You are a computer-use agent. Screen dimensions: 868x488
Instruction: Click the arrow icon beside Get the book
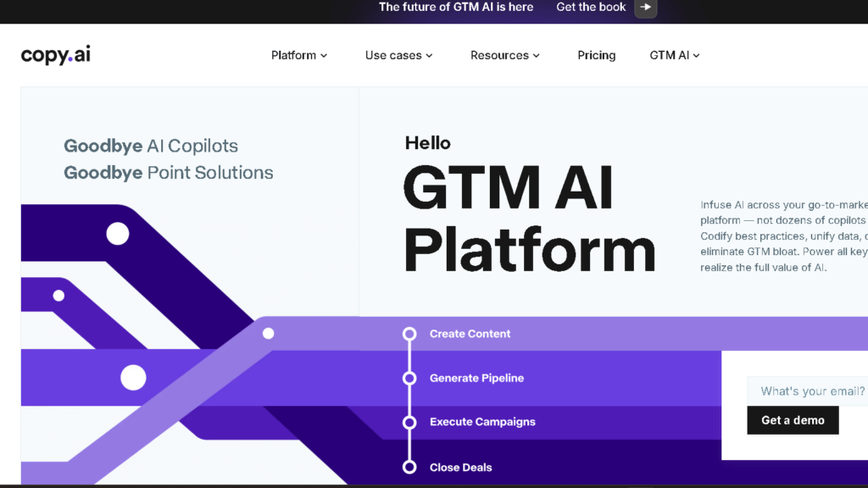coord(645,8)
